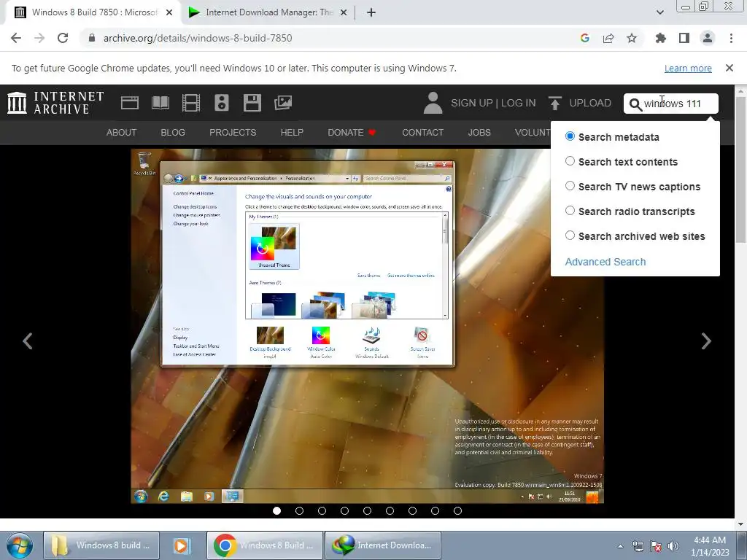Image resolution: width=747 pixels, height=560 pixels.
Task: Go back with the browser back arrow
Action: [x=16, y=38]
